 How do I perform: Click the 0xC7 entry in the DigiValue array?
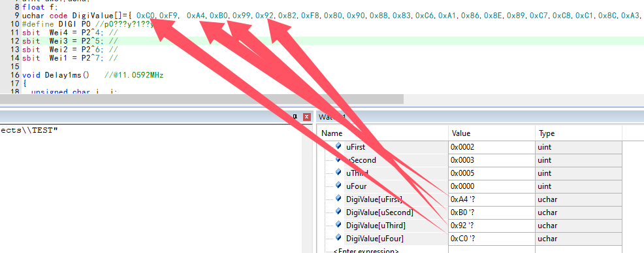coord(538,16)
